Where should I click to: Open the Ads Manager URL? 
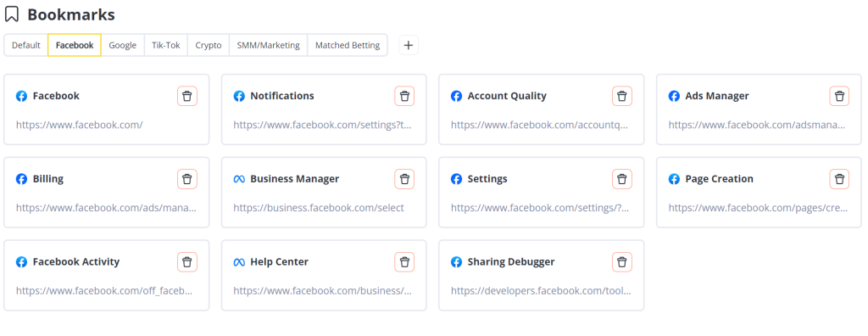757,125
